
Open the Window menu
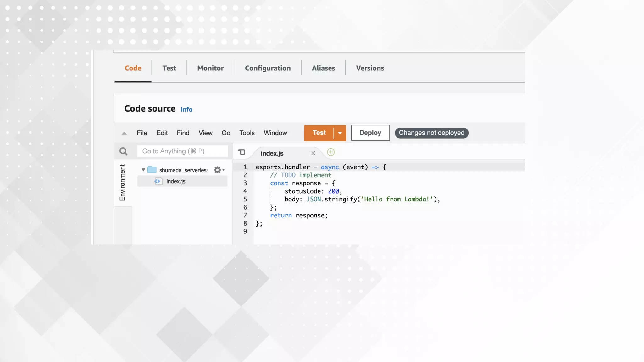coord(275,133)
